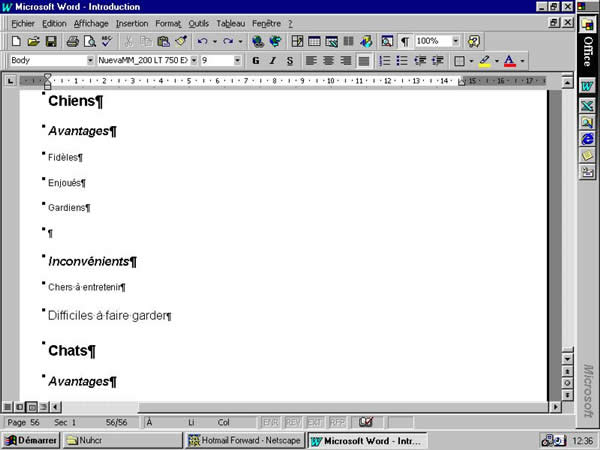Switch to Hotmail Forward - Netscape taskbar button
The height and width of the screenshot is (450, 600).
click(245, 440)
